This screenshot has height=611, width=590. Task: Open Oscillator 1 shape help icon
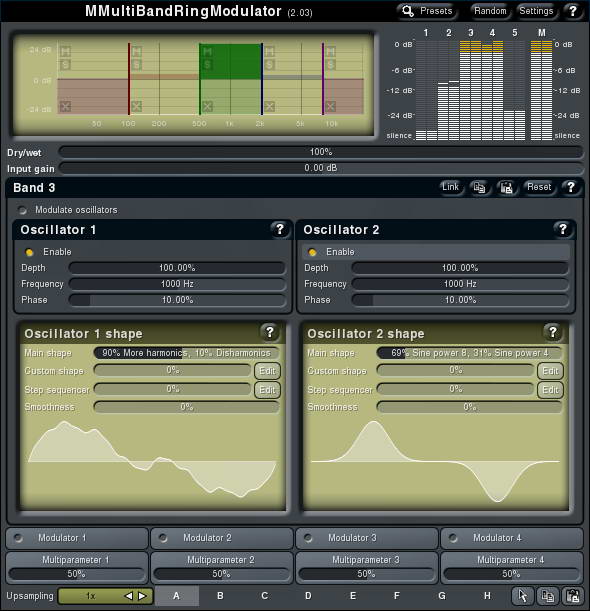click(x=269, y=332)
